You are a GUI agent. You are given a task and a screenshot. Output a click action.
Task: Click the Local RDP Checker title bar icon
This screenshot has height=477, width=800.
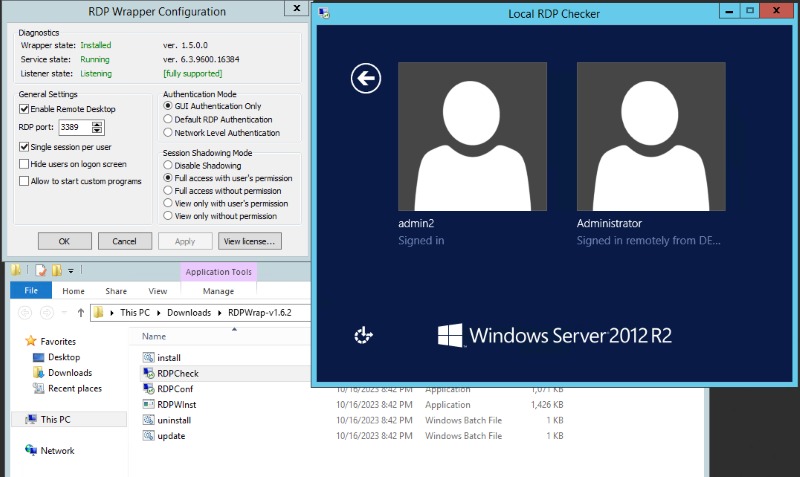tap(324, 13)
